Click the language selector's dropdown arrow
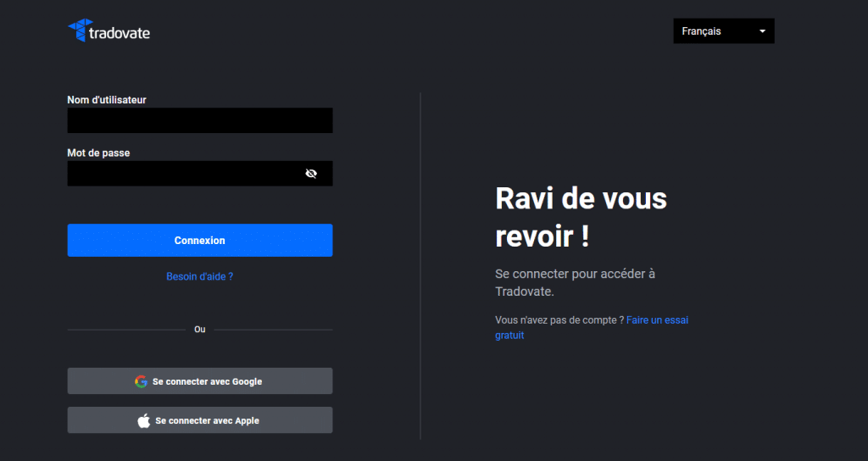This screenshot has width=868, height=461. pos(762,31)
